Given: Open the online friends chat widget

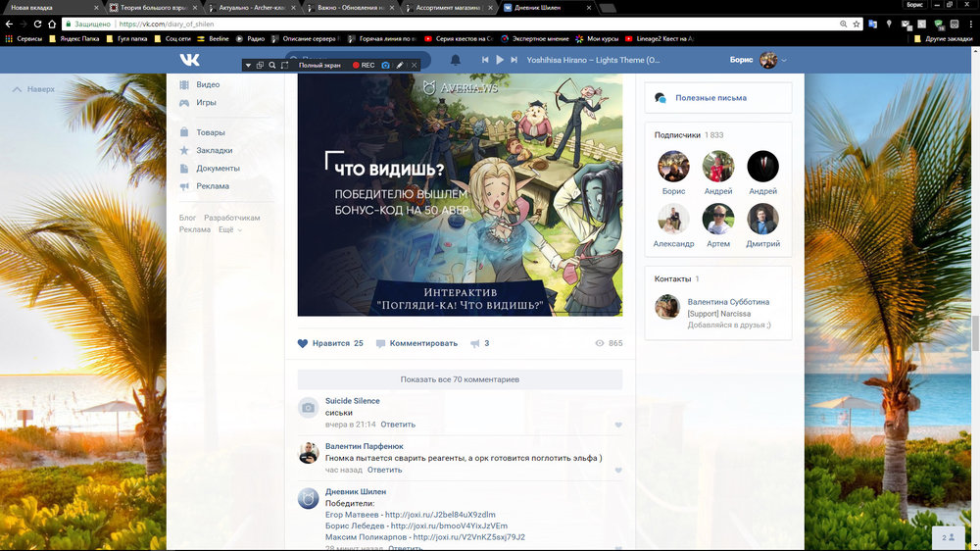Looking at the screenshot, I should click(x=948, y=537).
